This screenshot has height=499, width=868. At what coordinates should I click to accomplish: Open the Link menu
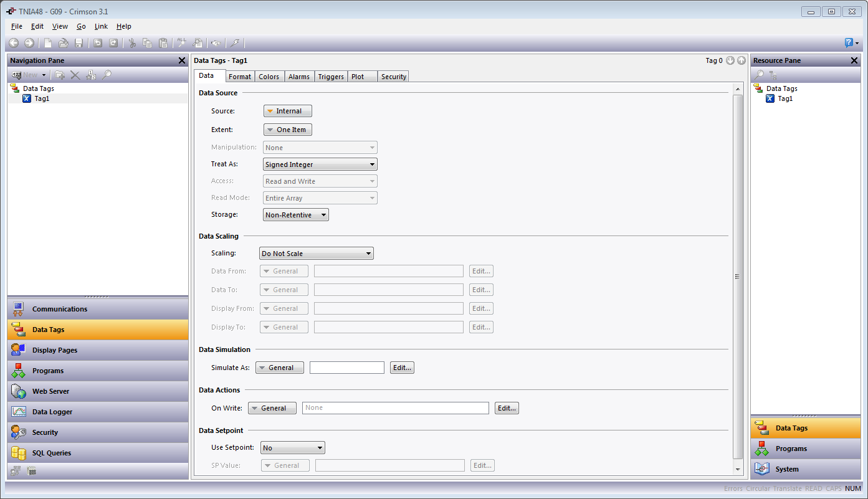pyautogui.click(x=101, y=26)
